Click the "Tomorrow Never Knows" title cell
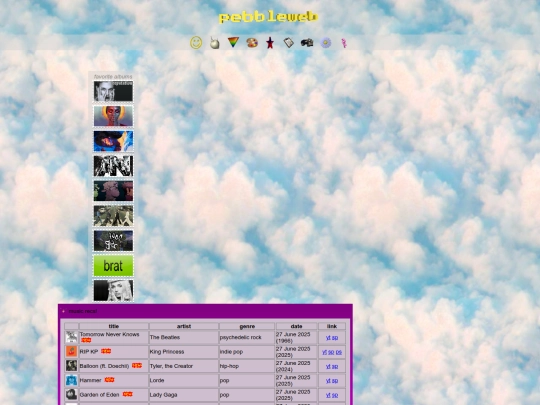Screen dimensions: 540x405 (114, 338)
